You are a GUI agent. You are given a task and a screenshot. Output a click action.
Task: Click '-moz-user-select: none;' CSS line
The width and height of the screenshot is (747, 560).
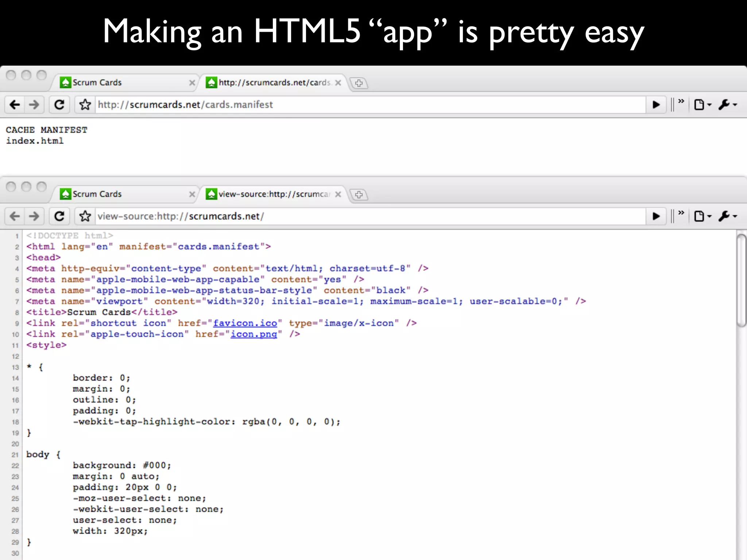139,498
